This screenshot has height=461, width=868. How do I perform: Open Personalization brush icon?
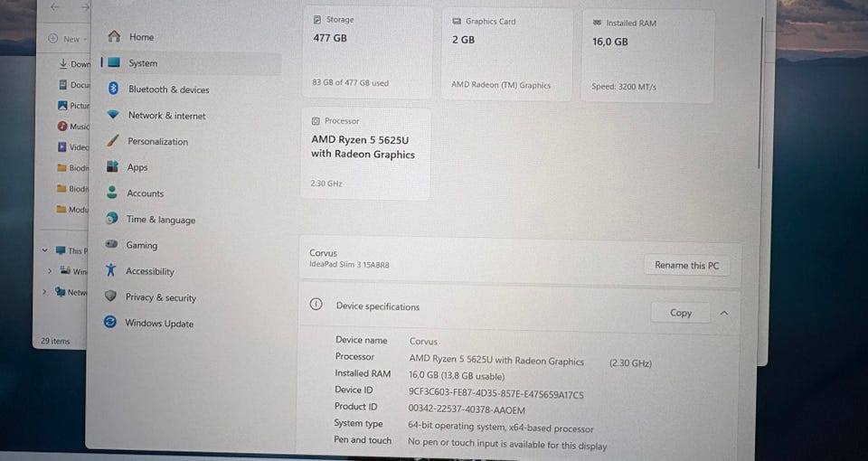click(112, 141)
